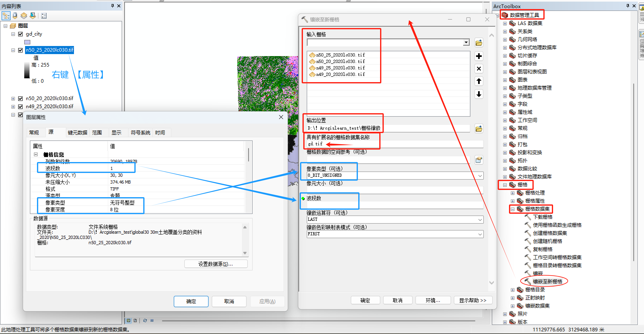The height and width of the screenshot is (334, 644).
Task: Click List By Source icon in contents
Action: (x=15, y=16)
